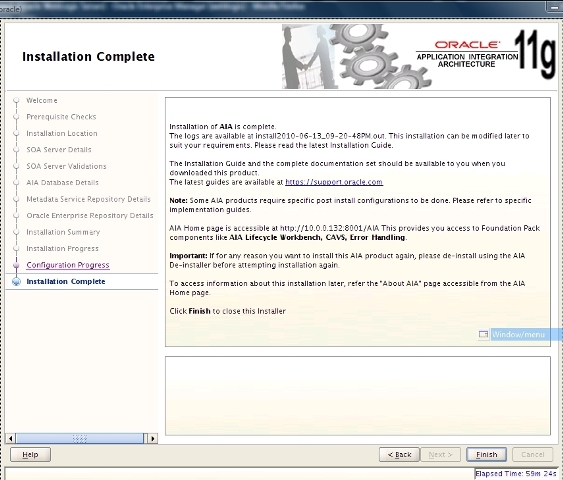The width and height of the screenshot is (563, 480).
Task: Click the Configuration Progress step bullet icon
Action: click(16, 265)
